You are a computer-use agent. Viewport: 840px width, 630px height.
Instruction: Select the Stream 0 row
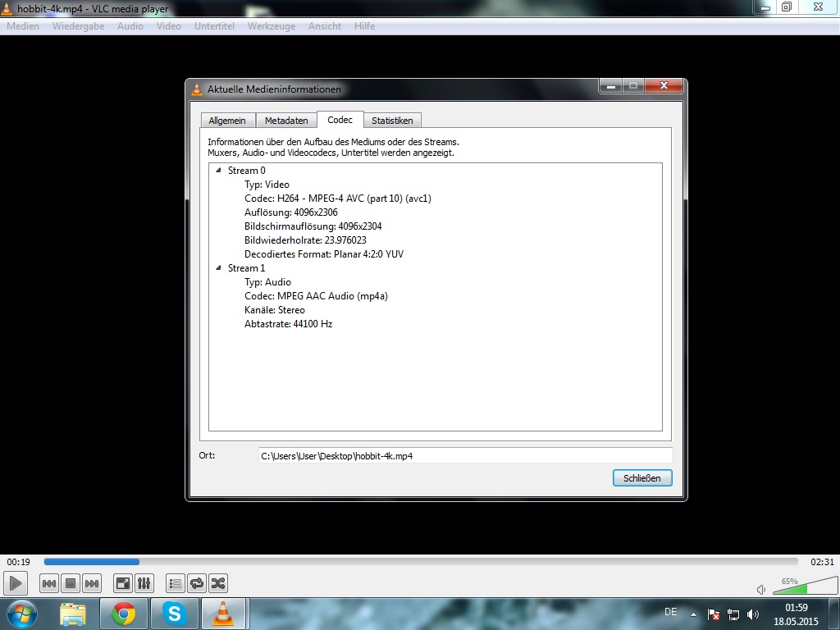click(246, 171)
